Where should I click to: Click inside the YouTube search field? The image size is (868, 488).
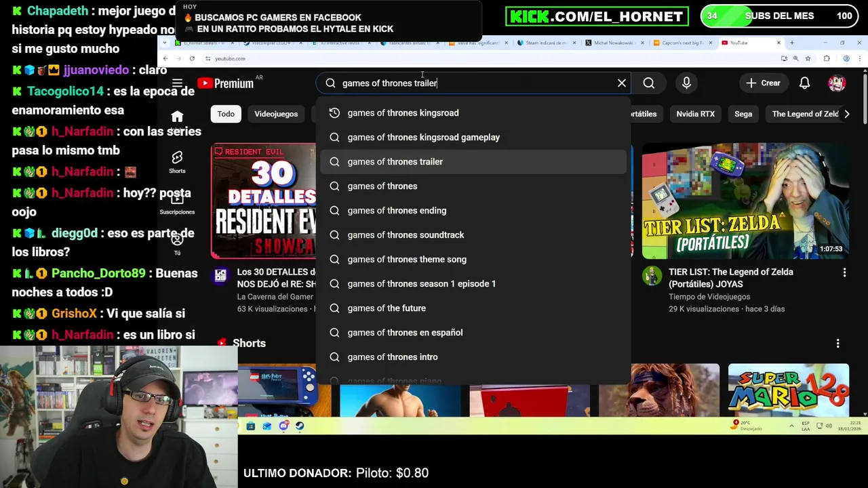point(475,83)
